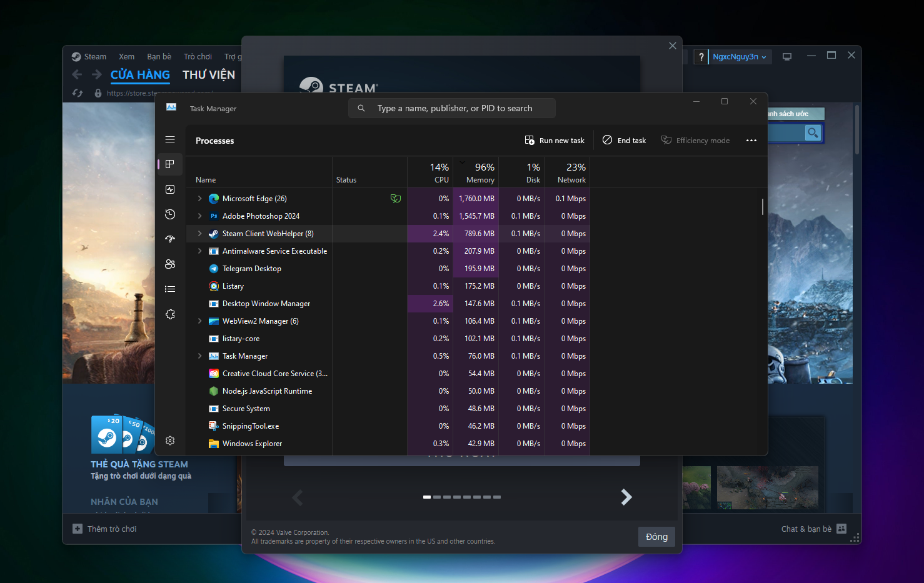Click Steam Big Picture mode icon
Viewport: 924px width, 583px height.
(x=787, y=57)
